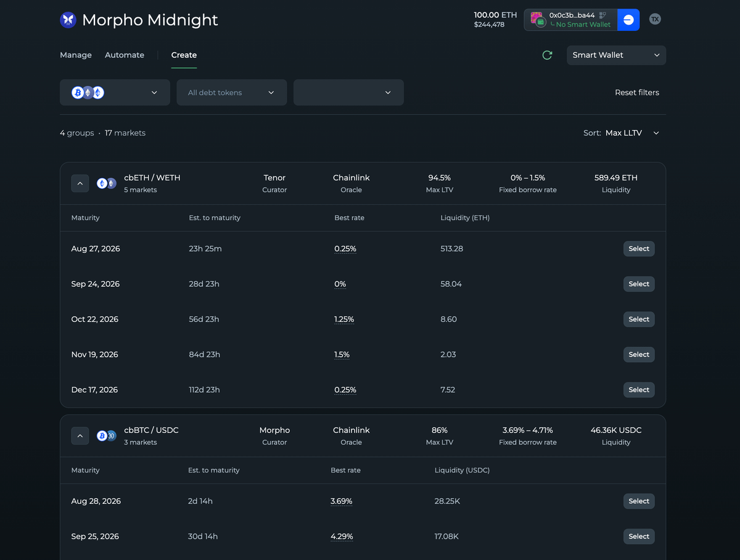This screenshot has height=560, width=740.
Task: Open the collateral token filter dropdown
Action: [115, 93]
